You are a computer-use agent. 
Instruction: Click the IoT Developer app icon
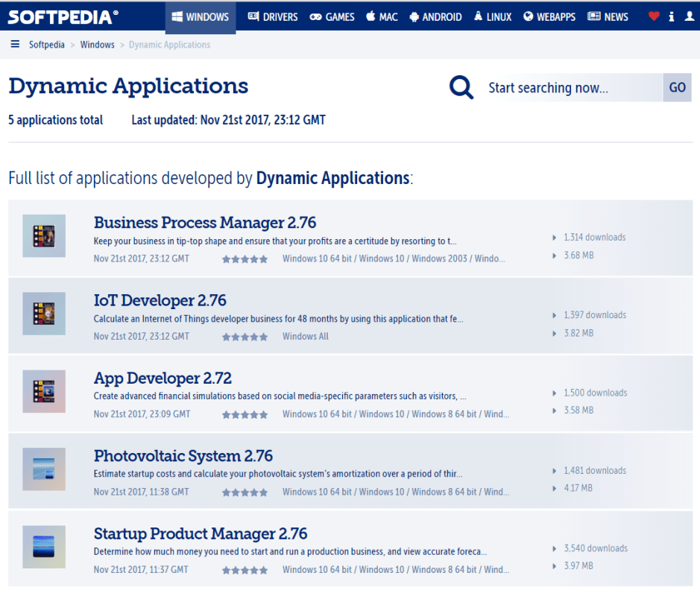click(44, 314)
